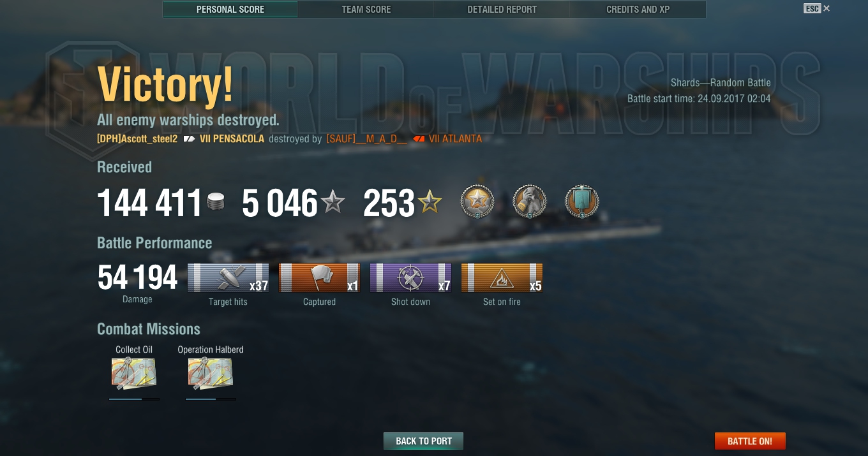Click the Captured ribbon icon

coord(319,278)
